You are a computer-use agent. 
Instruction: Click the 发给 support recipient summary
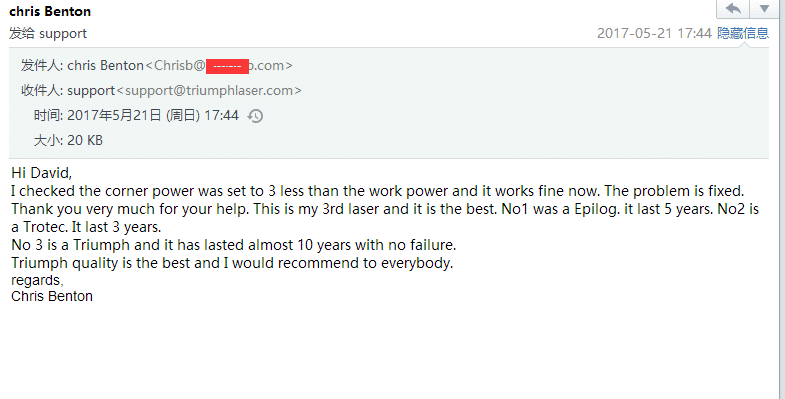48,34
